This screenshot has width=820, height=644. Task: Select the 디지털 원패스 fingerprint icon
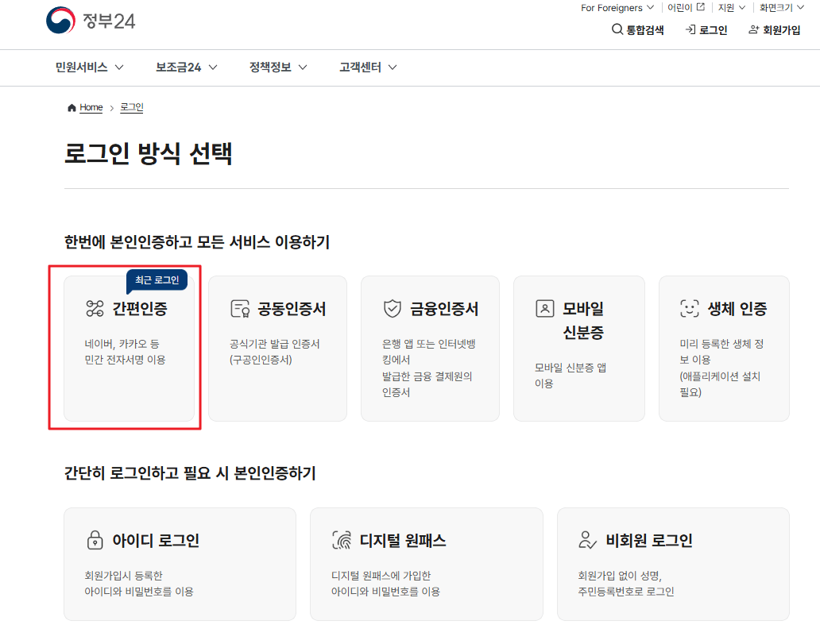[x=343, y=539]
